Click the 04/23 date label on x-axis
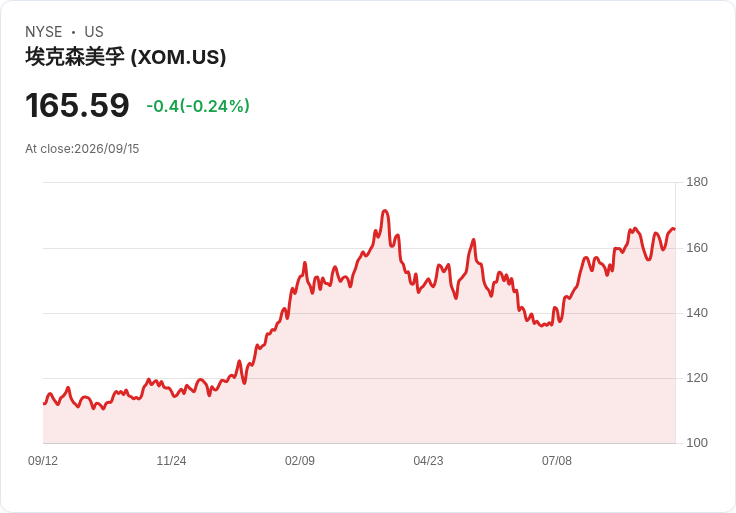This screenshot has width=736, height=513. 428,461
